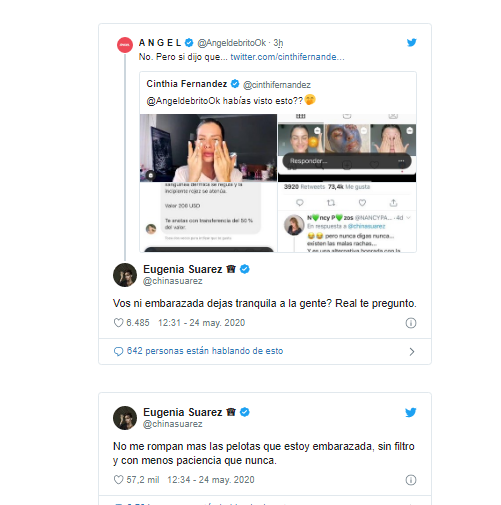Screen dimensions: 501x505
Task: Open the twitter.com/cinthifernande... link
Action: tap(287, 57)
